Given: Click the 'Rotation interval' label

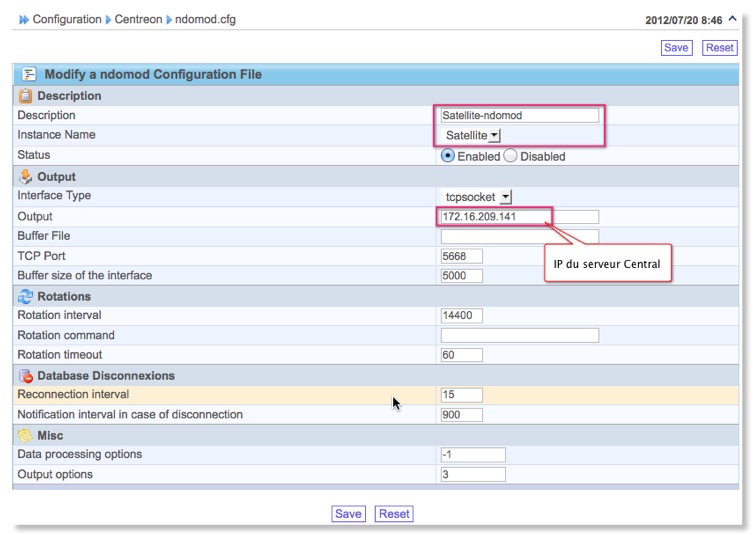Looking at the screenshot, I should [59, 315].
